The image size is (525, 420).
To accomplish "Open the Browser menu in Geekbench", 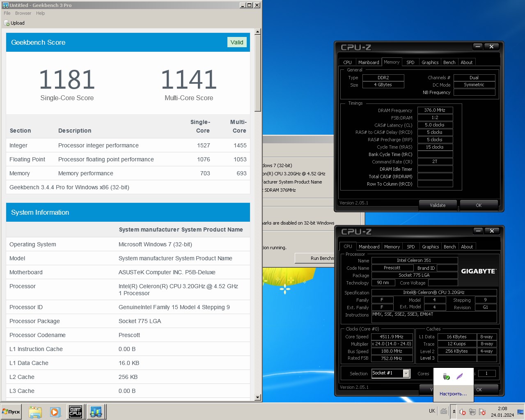I will click(x=23, y=13).
